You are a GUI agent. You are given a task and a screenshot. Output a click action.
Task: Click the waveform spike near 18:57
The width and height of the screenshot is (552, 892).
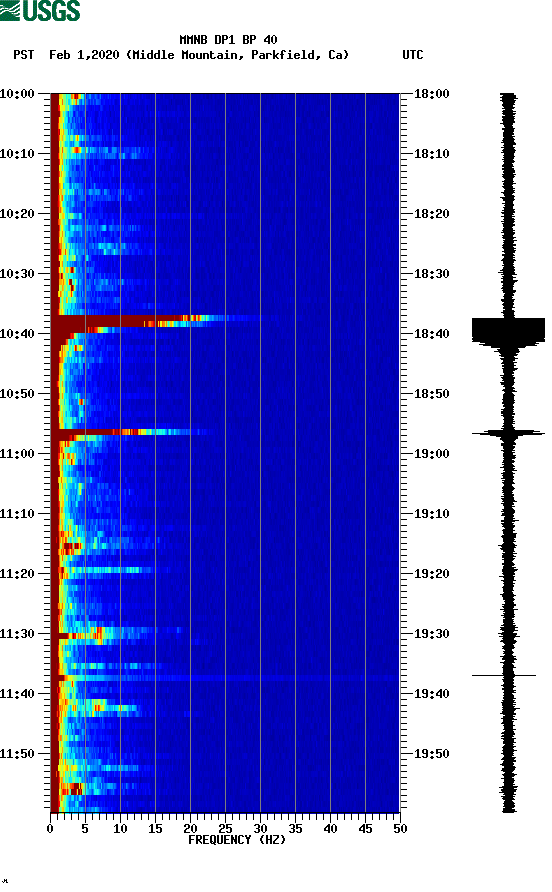click(508, 434)
